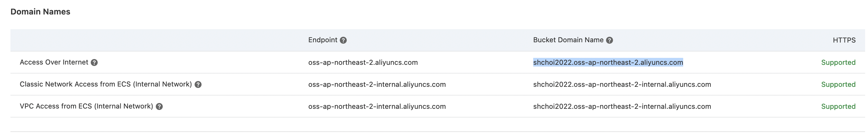Click the VPC Access from ECS label
The width and height of the screenshot is (868, 136).
point(86,106)
